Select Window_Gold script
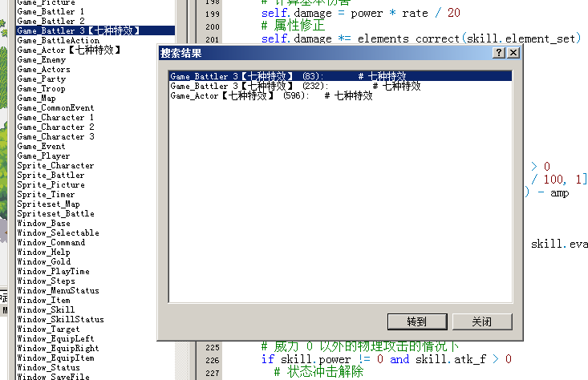Screen dimensions: 588x380 43,261
